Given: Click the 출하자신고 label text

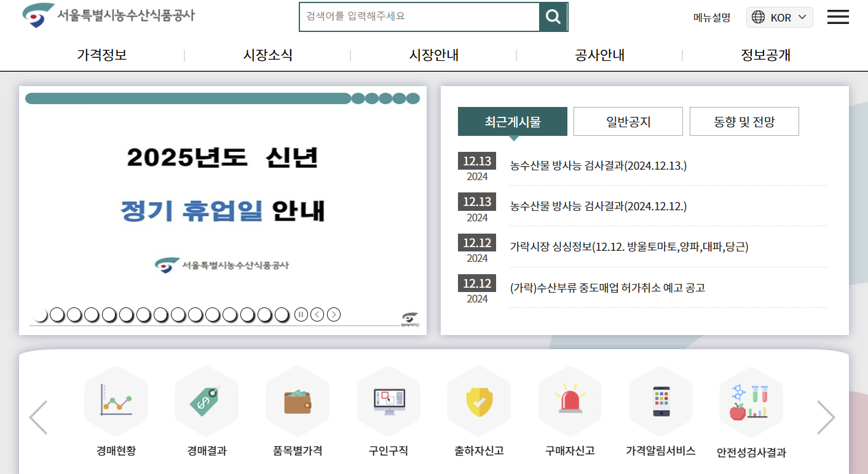Looking at the screenshot, I should [479, 451].
